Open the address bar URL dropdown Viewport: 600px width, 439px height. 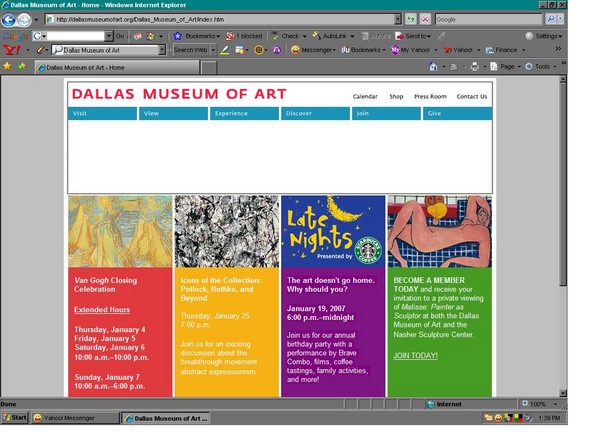tap(398, 19)
